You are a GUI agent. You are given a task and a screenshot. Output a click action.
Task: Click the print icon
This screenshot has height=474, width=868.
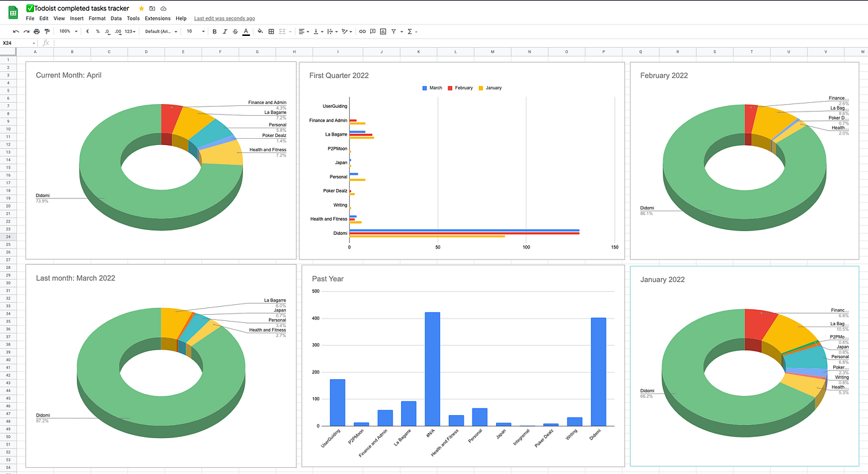click(37, 31)
